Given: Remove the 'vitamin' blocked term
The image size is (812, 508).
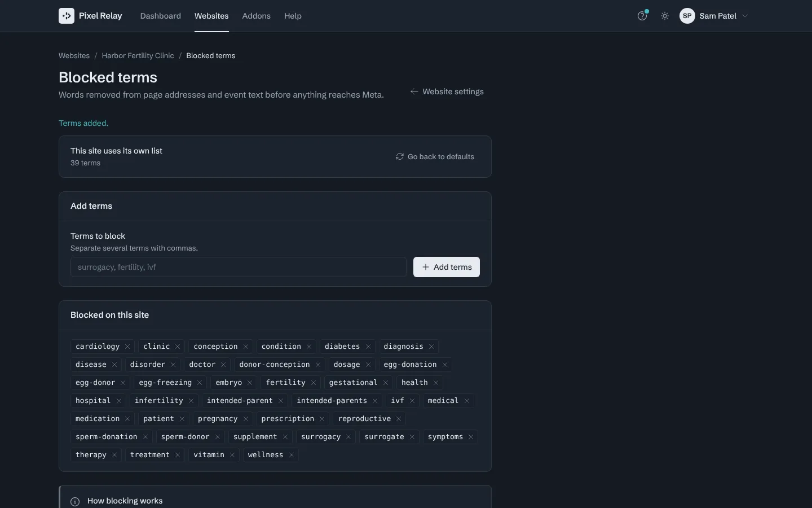Looking at the screenshot, I should pyautogui.click(x=232, y=455).
